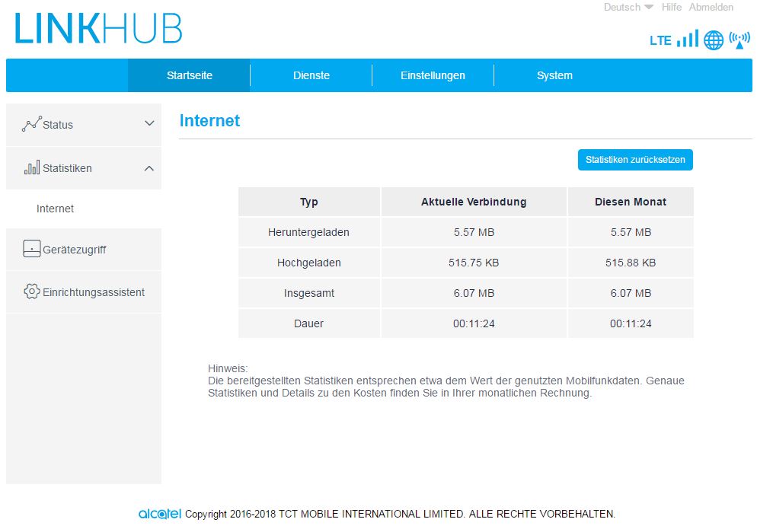The width and height of the screenshot is (757, 532).
Task: Click the globe internet connection icon
Action: pyautogui.click(x=714, y=40)
